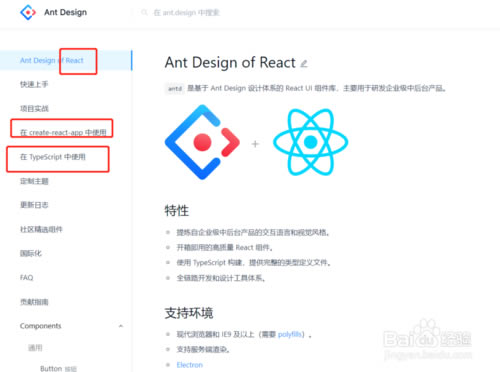Click the 支持环境 section heading
The image size is (500, 372).
189,313
